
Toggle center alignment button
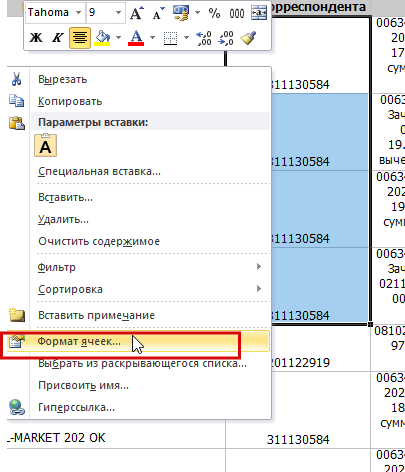pos(80,38)
